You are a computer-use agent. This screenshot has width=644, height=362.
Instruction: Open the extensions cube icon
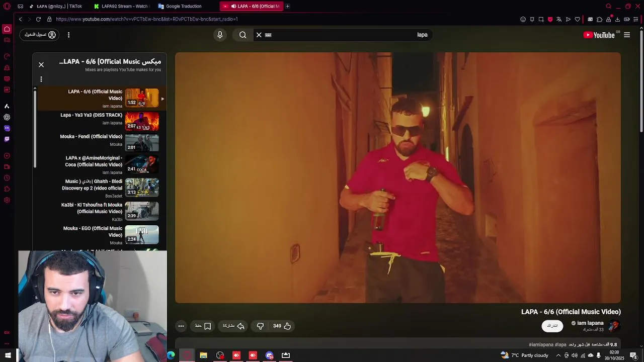coord(599,19)
